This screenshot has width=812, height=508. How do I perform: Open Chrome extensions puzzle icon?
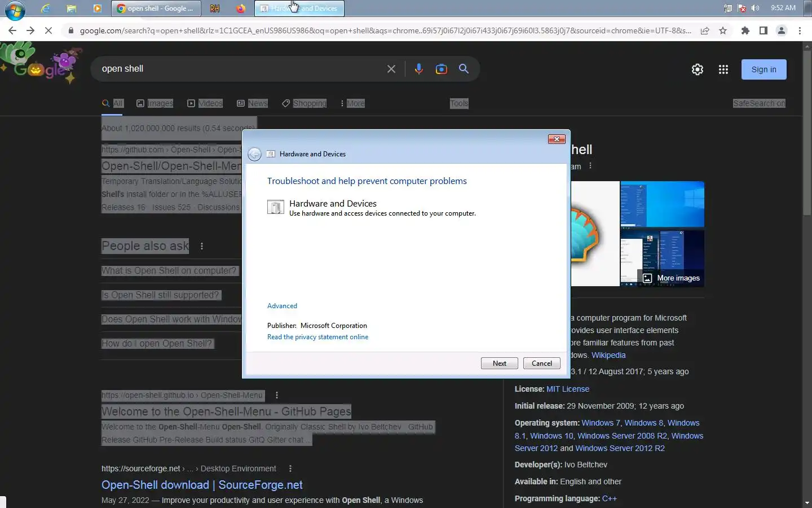tap(745, 30)
